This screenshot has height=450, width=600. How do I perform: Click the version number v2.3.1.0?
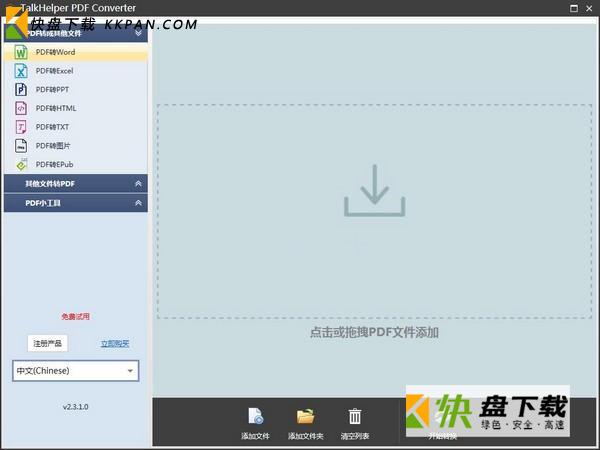point(75,407)
